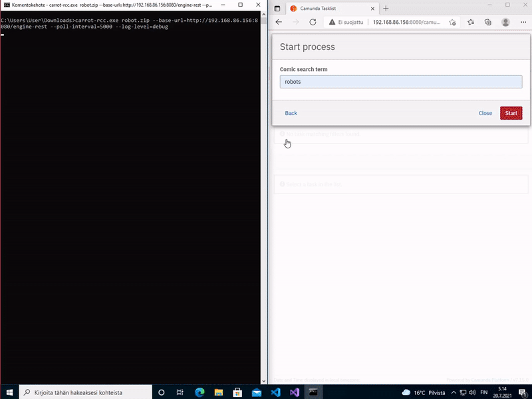Image resolution: width=532 pixels, height=399 pixels.
Task: Start the process with the red Start button
Action: click(511, 113)
